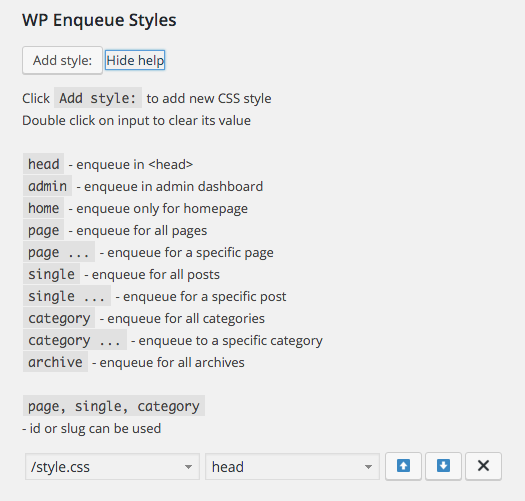Click the admin code tag
Image resolution: width=525 pixels, height=501 pixels.
(47, 186)
